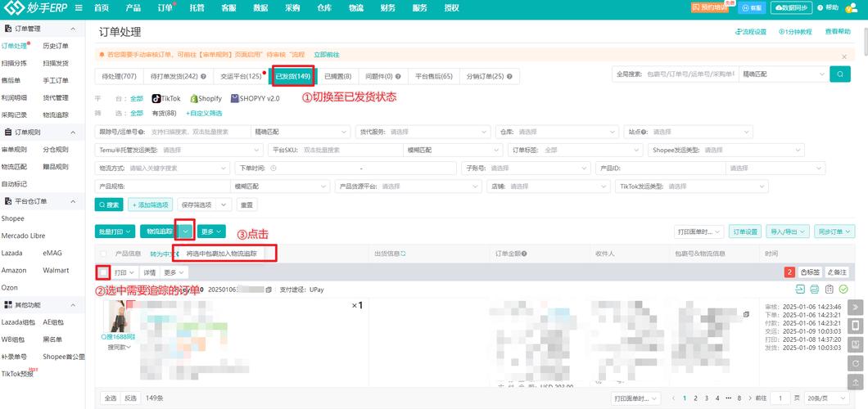The width and height of the screenshot is (868, 409).
Task: Open the 货代服务 select dropdown
Action: pos(423,132)
